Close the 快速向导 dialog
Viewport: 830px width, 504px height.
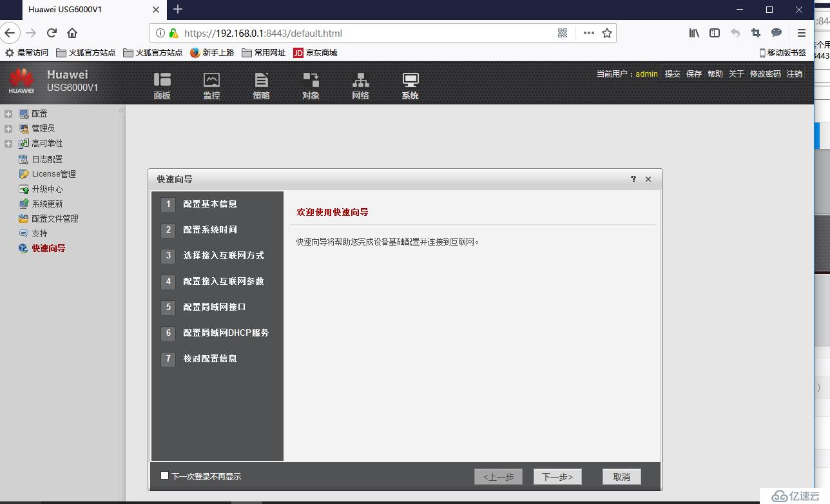tap(648, 179)
